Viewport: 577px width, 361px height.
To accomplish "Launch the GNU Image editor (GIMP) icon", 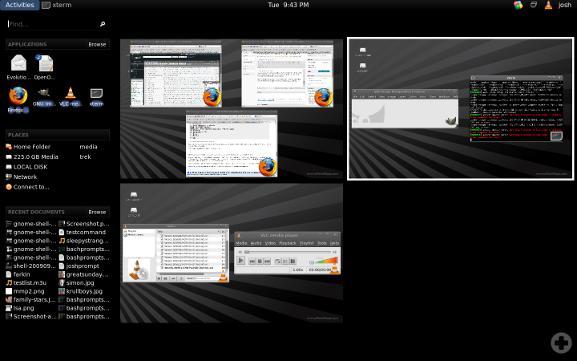I will tap(44, 93).
